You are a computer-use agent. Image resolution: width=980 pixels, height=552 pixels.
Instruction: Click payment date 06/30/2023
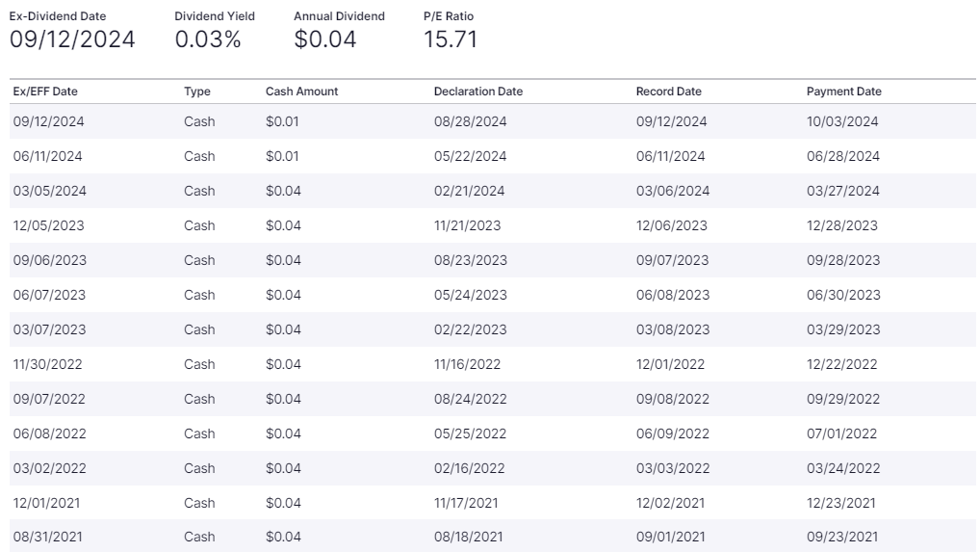(842, 295)
